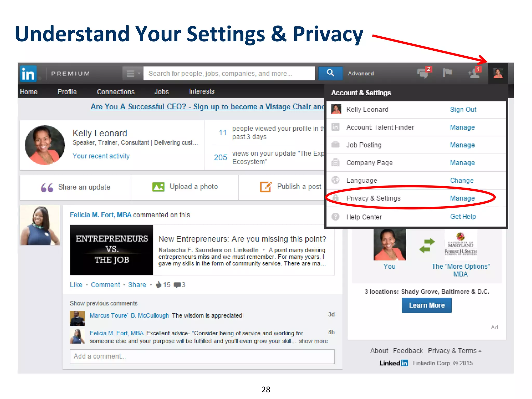The width and height of the screenshot is (532, 399).
Task: Open the Vistage Chair CEO ad link
Action: [208, 107]
